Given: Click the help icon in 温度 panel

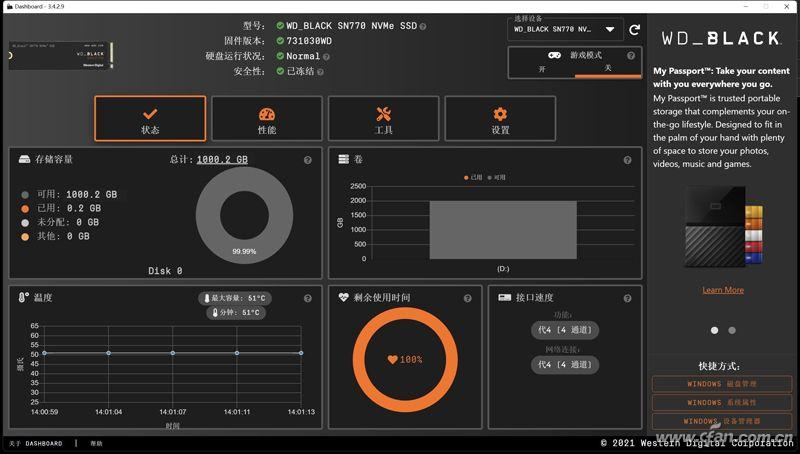Looking at the screenshot, I should pos(308,298).
